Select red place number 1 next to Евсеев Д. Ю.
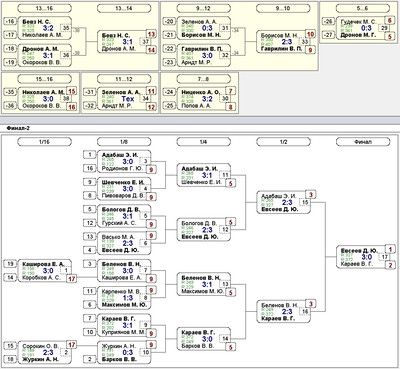 390,249
